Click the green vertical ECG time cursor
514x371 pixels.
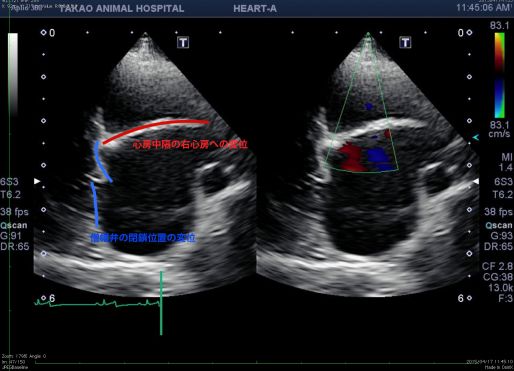click(161, 303)
